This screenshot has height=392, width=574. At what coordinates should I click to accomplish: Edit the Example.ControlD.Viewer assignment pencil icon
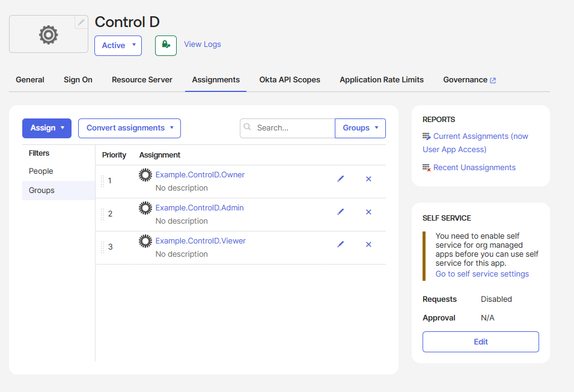[x=340, y=244]
